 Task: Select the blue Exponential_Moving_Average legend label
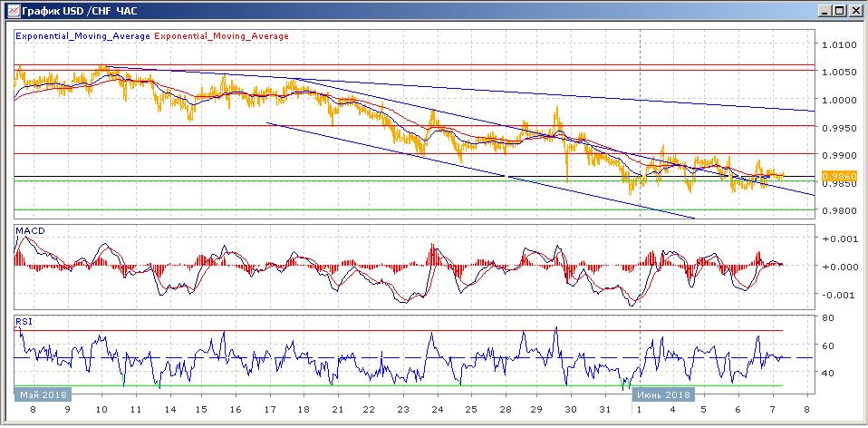pos(83,36)
